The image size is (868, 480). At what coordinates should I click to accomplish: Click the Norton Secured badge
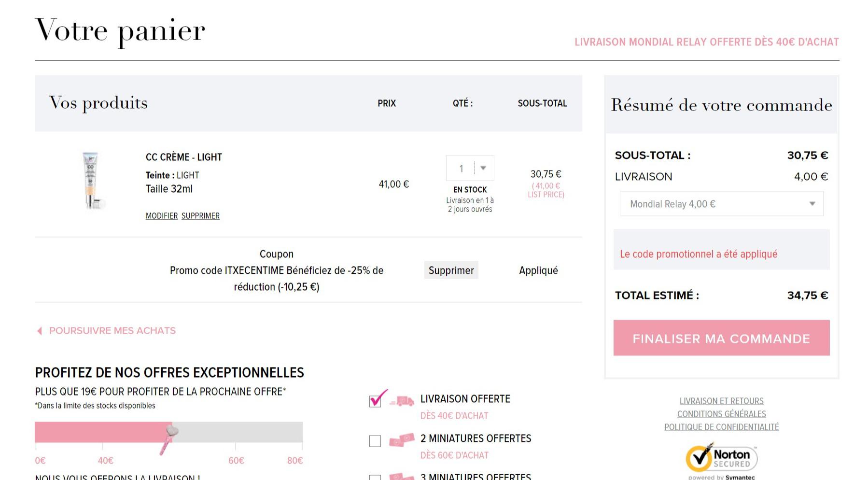(x=722, y=459)
